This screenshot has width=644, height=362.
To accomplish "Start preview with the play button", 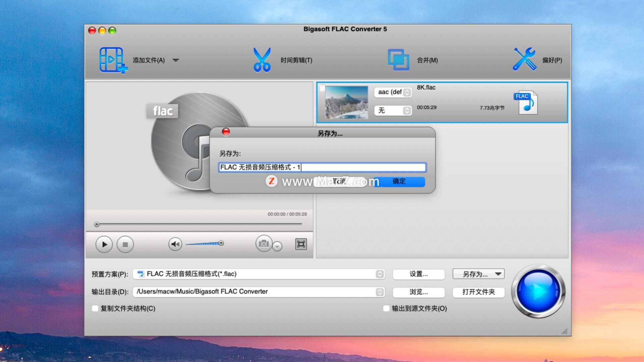I will tap(104, 244).
